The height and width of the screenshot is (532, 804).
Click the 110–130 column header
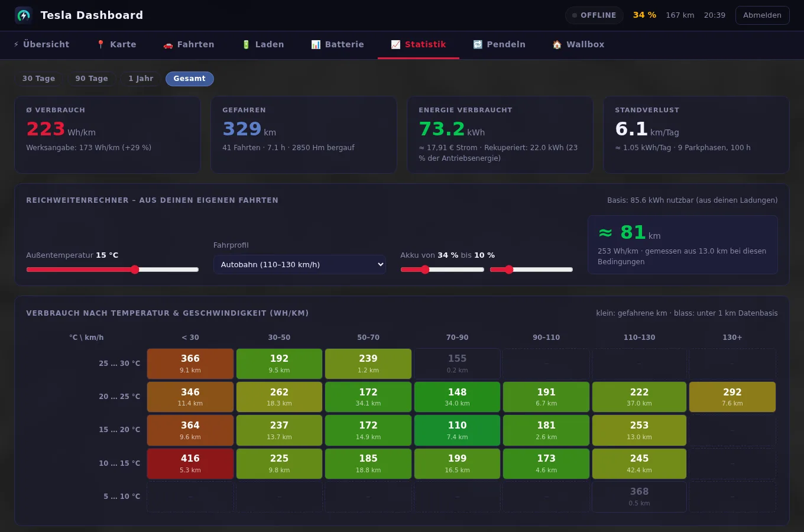click(639, 338)
